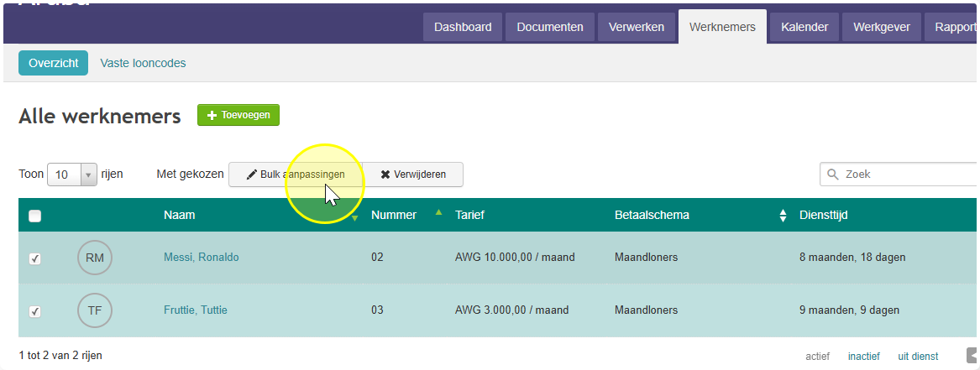The height and width of the screenshot is (370, 980).
Task: Click the Diensttijd column header
Action: pyautogui.click(x=823, y=216)
